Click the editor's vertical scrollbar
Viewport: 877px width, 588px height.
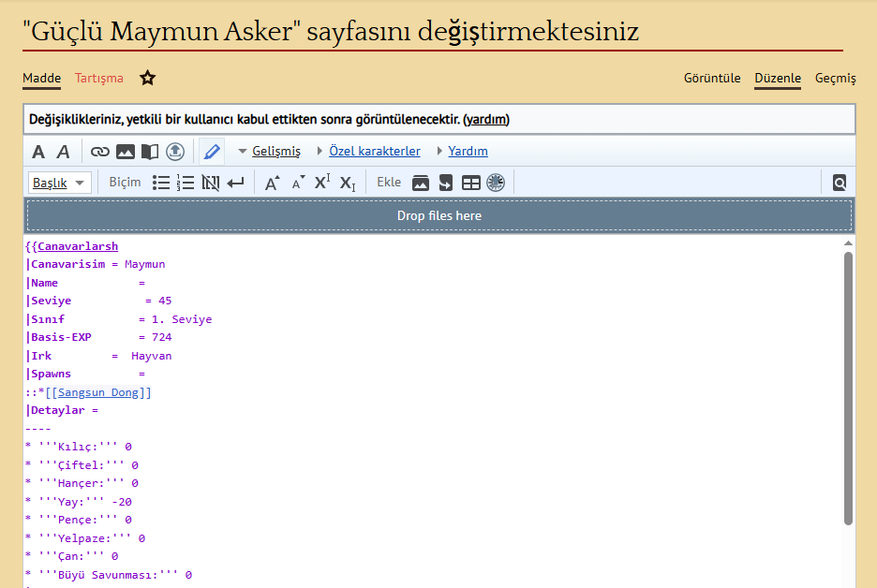(x=848, y=388)
